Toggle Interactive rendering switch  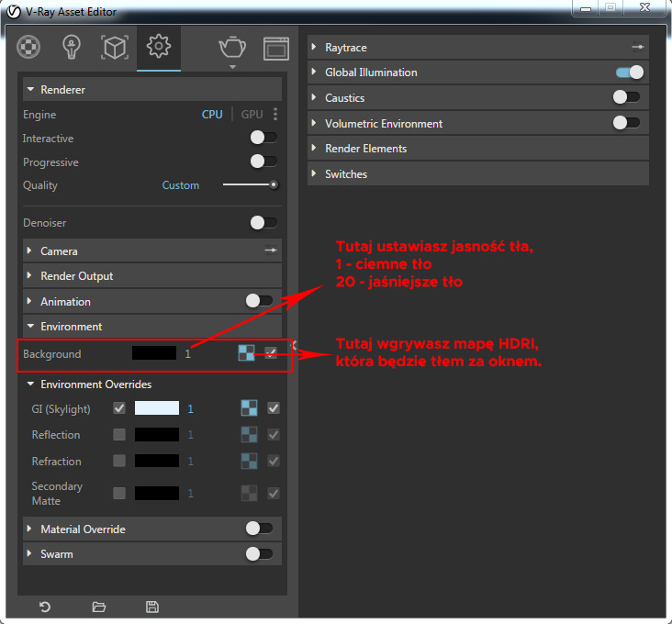point(263,138)
